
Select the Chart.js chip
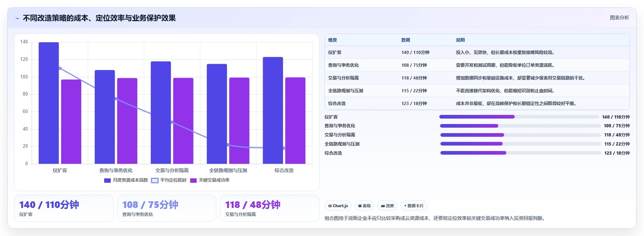tap(338, 206)
